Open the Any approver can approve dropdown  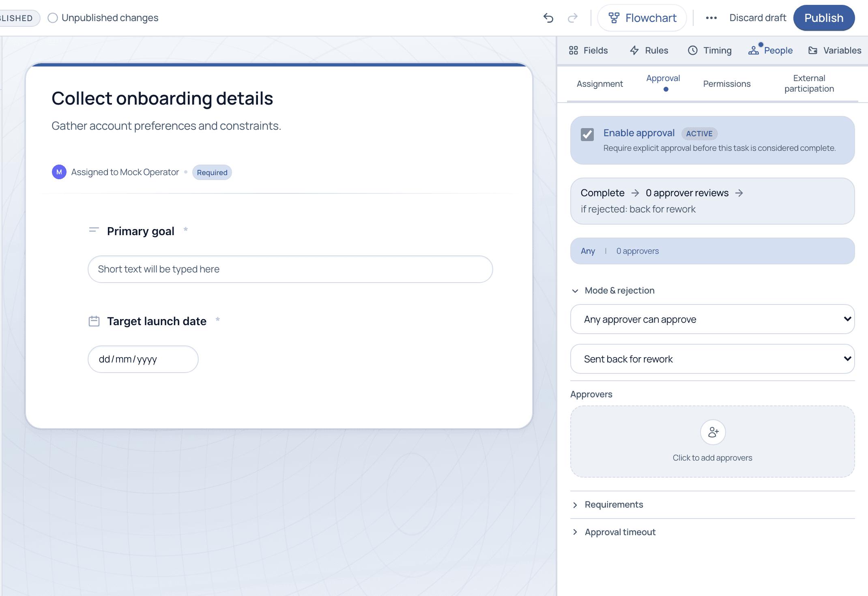pyautogui.click(x=713, y=319)
